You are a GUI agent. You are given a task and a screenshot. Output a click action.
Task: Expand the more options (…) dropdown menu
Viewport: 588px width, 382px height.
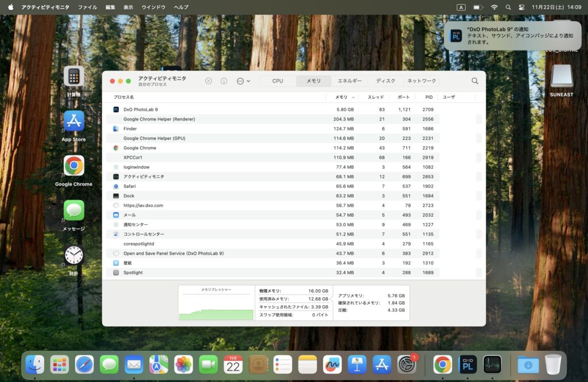tap(243, 81)
